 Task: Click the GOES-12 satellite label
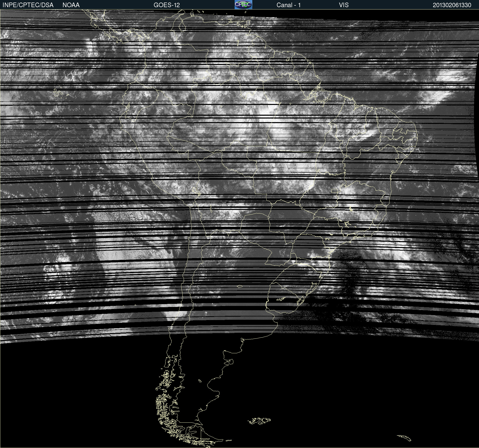tap(167, 5)
